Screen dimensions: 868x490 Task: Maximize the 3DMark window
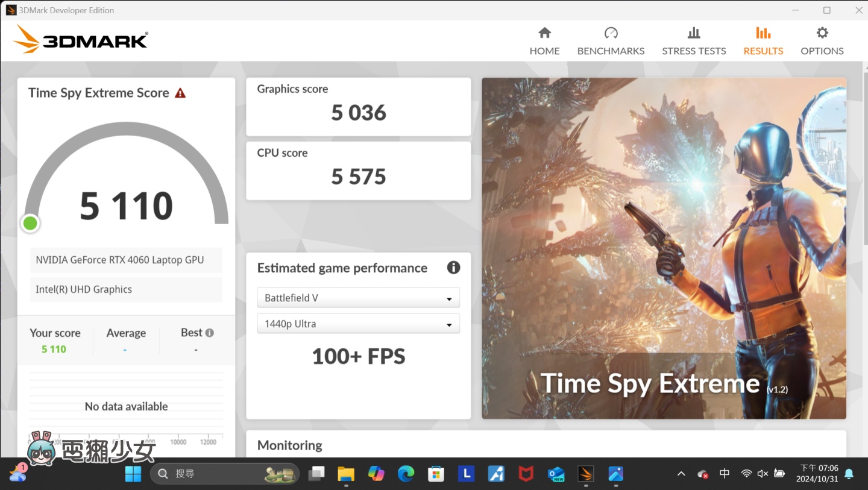click(x=827, y=10)
